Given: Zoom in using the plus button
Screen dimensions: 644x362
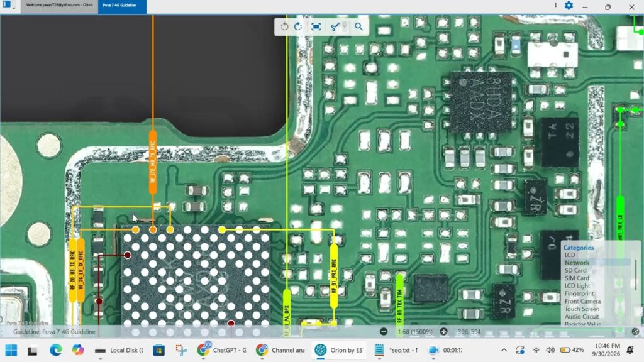Looking at the screenshot, I should [443, 332].
